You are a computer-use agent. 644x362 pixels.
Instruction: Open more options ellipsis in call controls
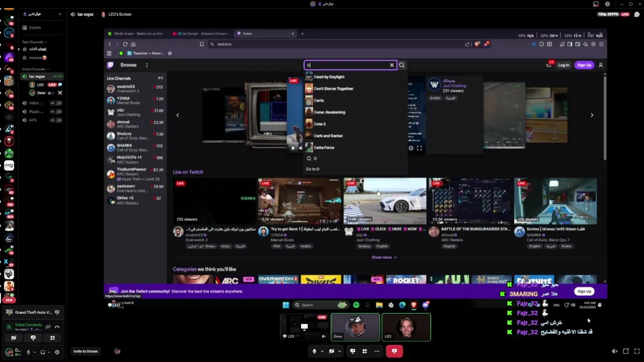tap(377, 351)
